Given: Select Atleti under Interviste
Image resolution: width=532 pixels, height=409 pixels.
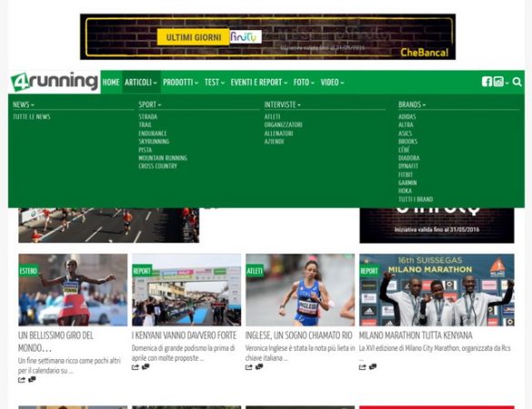Looking at the screenshot, I should point(272,116).
